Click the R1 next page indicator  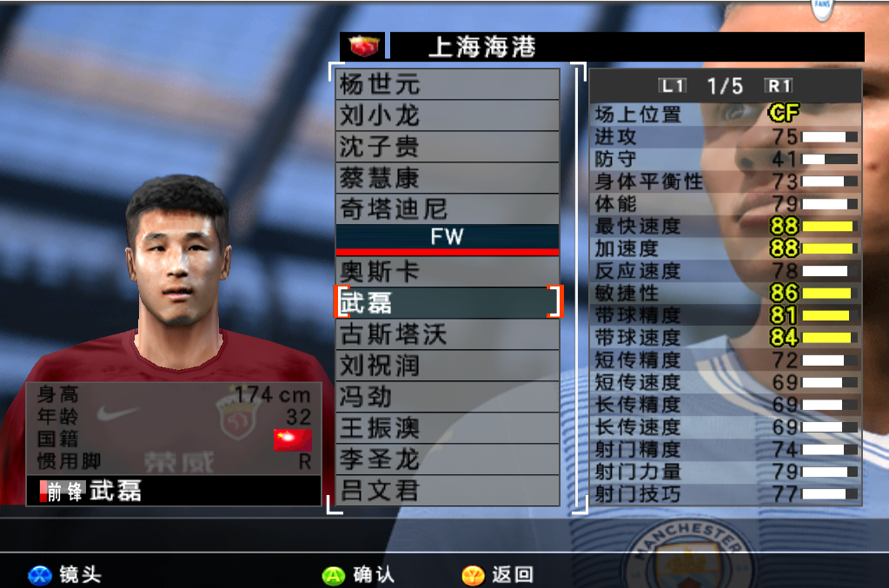pyautogui.click(x=779, y=86)
